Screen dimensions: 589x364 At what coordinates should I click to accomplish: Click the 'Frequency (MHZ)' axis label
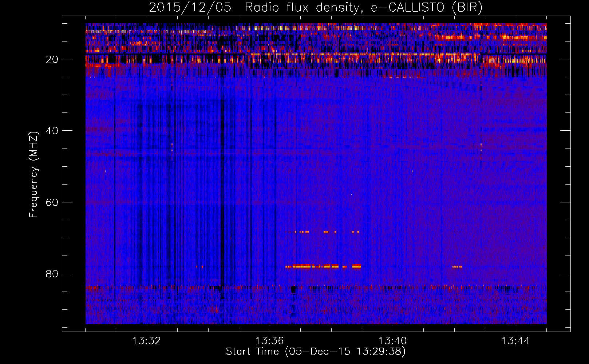click(x=33, y=174)
